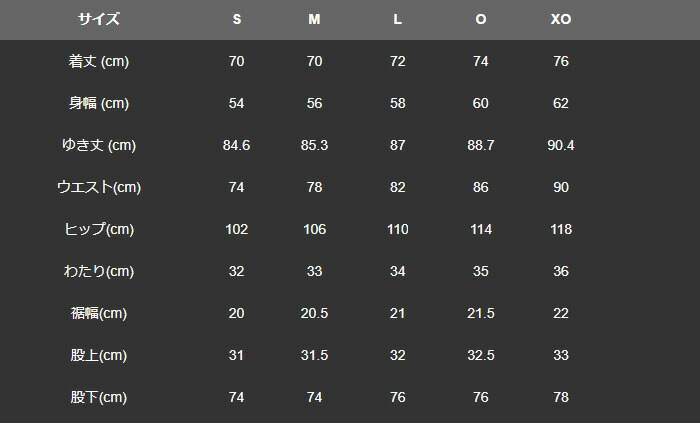Click the 84.6 value for size S
This screenshot has height=423, width=700.
coord(237,145)
